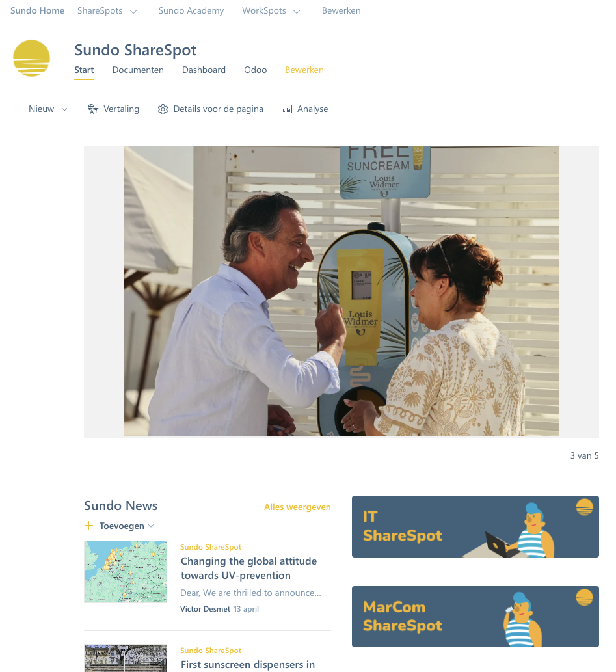Click the plus icon next to Toevoegen

click(88, 526)
